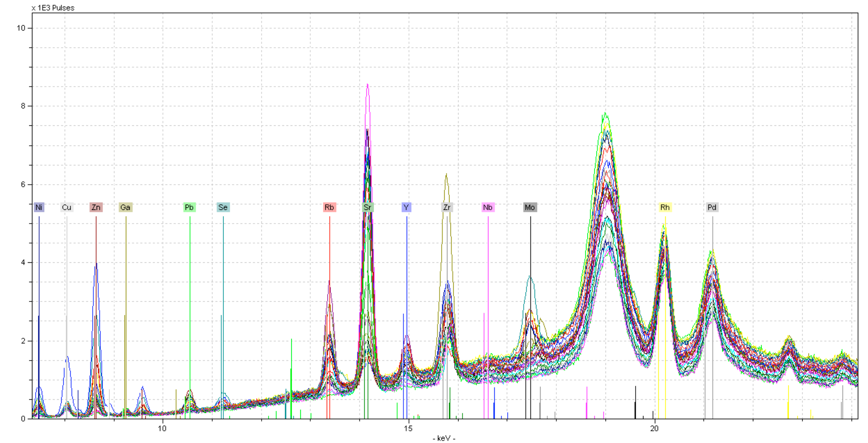Select the dark Mo element label
This screenshot has height=443, width=868.
click(530, 207)
